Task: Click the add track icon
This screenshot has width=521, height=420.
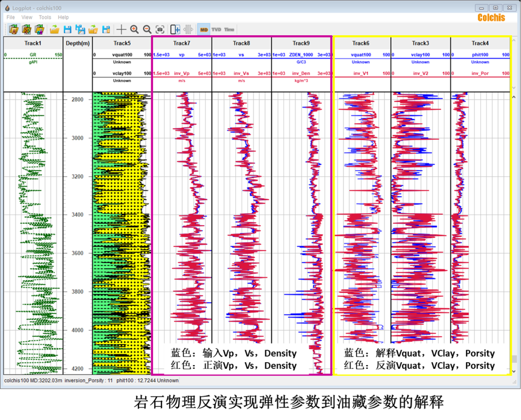Action: tap(175, 29)
